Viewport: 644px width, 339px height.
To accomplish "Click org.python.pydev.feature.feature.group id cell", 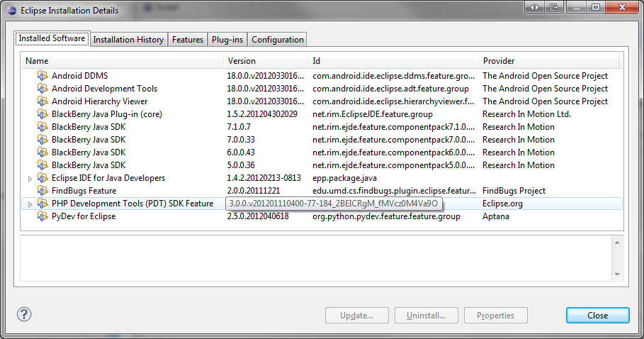I will coord(387,216).
